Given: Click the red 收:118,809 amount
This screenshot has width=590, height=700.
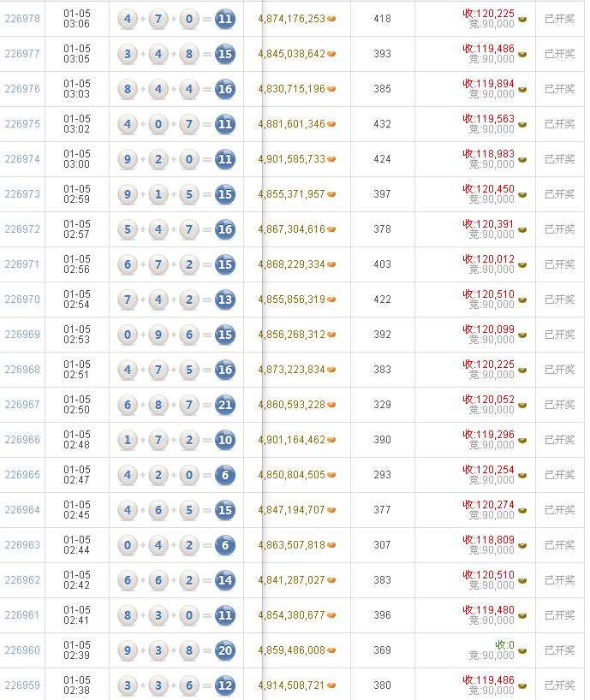Looking at the screenshot, I should (489, 540).
